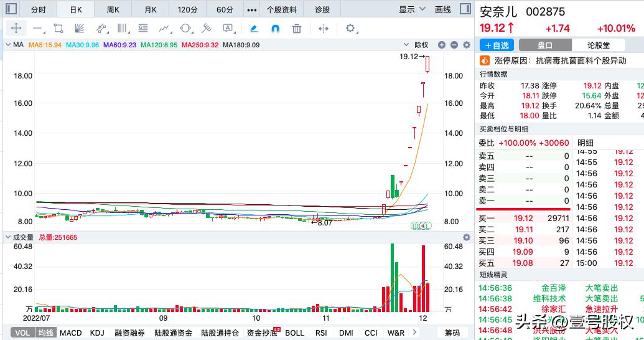
Task: Open the 论股堂 discussion tab
Action: coord(598,45)
